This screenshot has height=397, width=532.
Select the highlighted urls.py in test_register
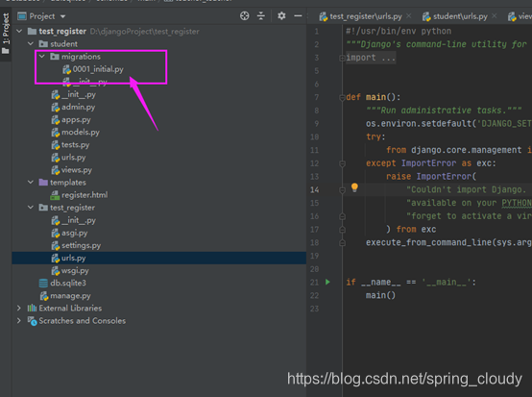pos(158,258)
